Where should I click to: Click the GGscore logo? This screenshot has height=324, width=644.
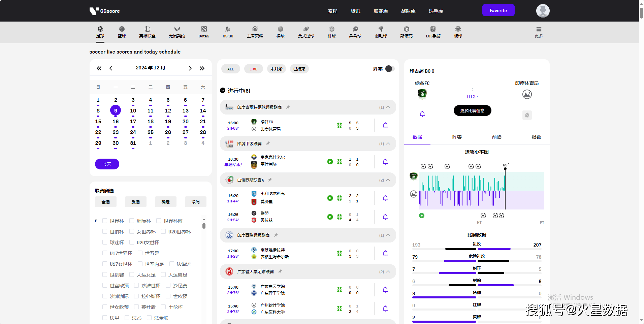(x=105, y=11)
